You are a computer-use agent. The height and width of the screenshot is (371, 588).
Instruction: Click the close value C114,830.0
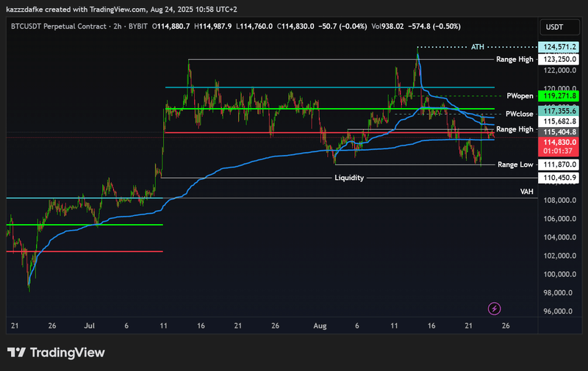295,26
